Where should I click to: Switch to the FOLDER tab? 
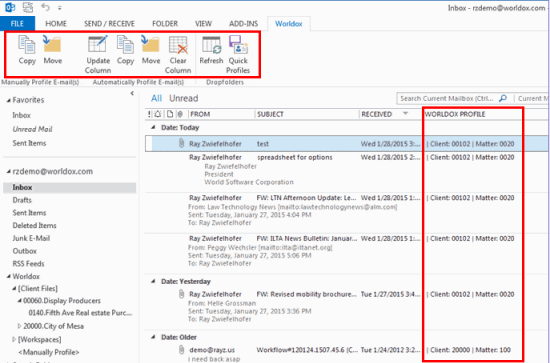coord(165,24)
